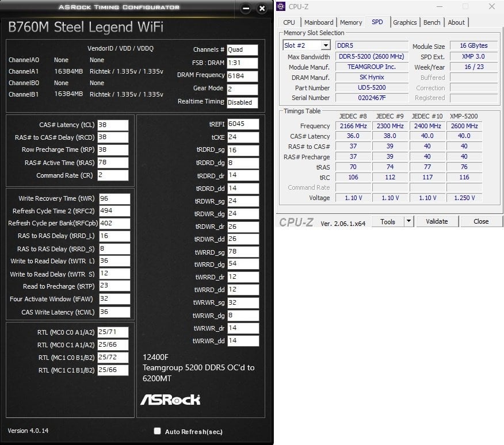Viewport: 504px width, 445px height.
Task: Click the RTL (MC1 C1 B1/B2) field
Action: point(113,370)
